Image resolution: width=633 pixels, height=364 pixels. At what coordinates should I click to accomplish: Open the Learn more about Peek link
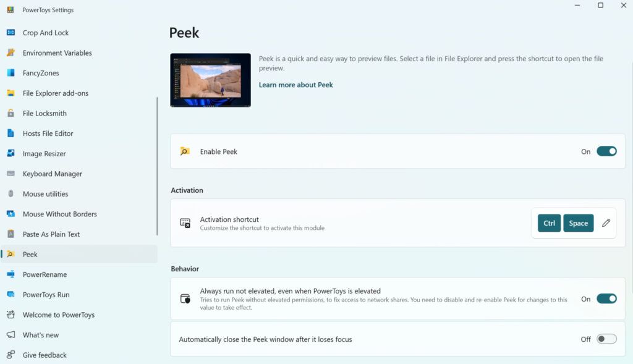click(295, 85)
